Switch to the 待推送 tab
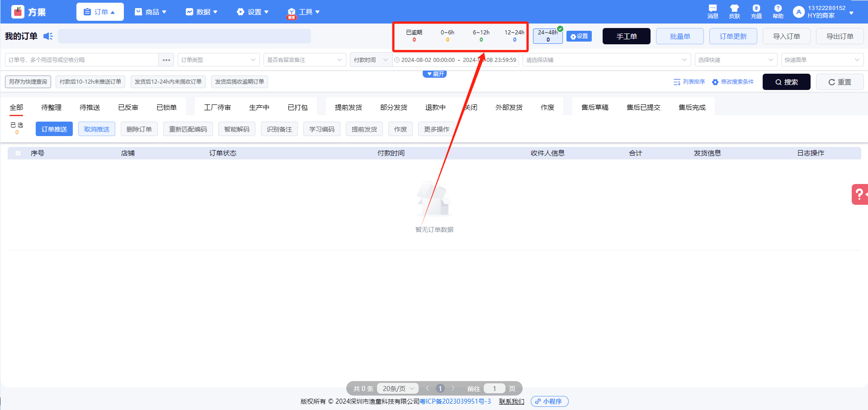The image size is (868, 410). (90, 108)
